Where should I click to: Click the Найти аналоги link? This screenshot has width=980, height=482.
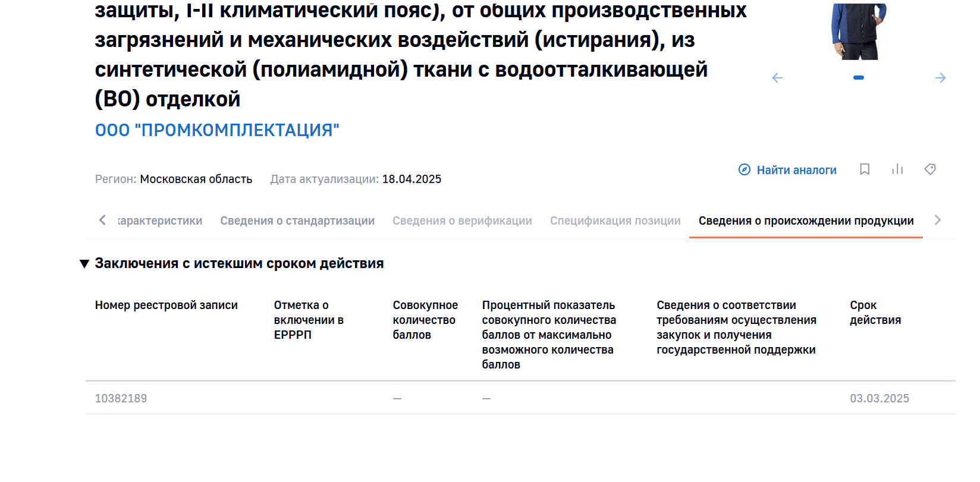point(796,170)
